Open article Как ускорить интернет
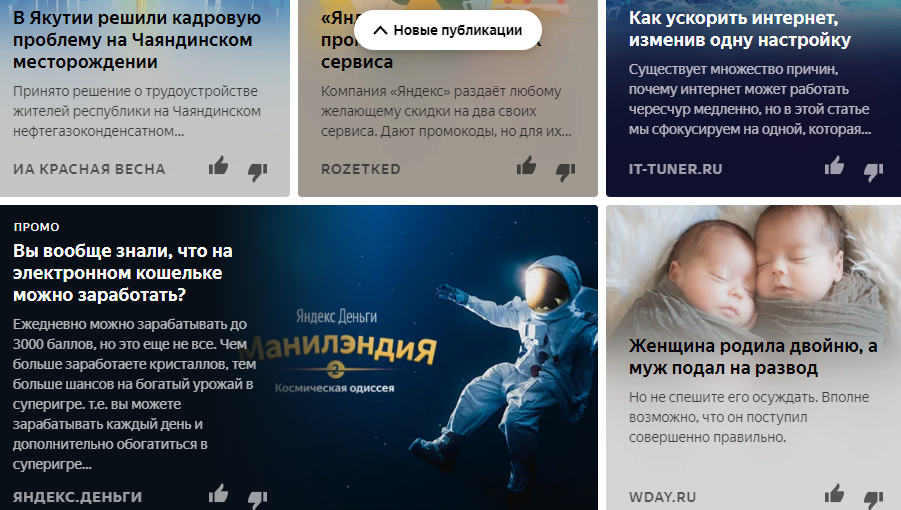Screen dimensions: 901x510 (x=740, y=29)
